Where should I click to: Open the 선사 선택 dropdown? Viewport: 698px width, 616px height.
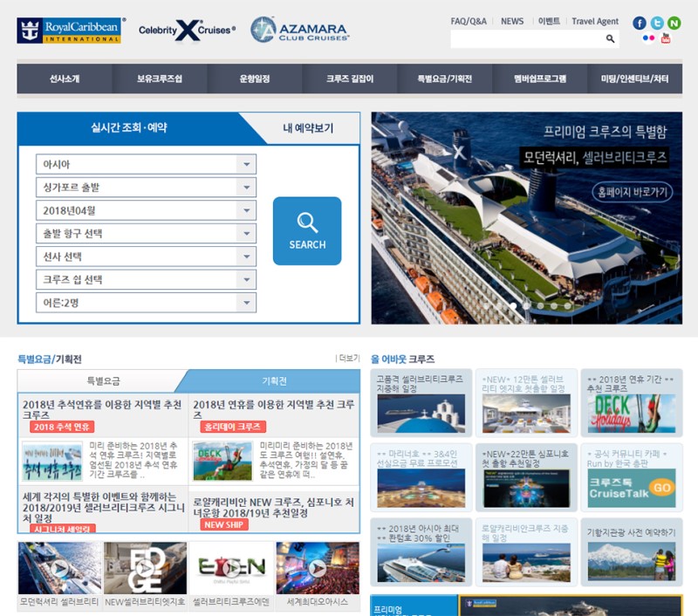coord(146,257)
